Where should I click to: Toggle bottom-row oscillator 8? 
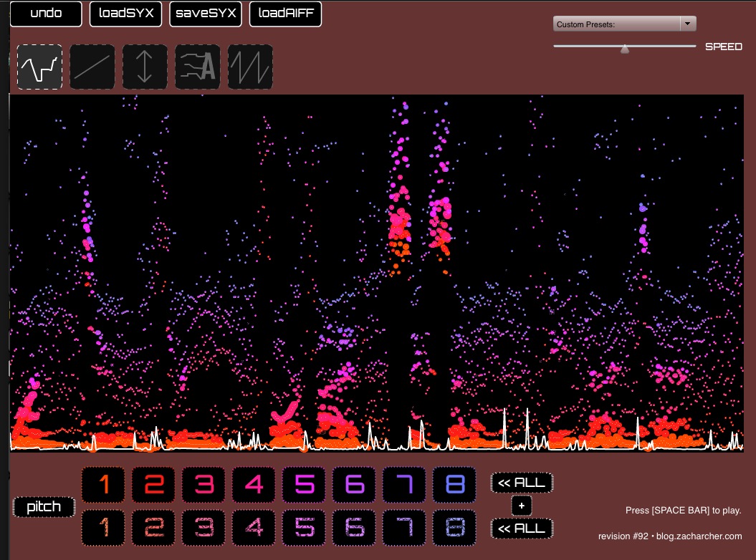click(x=454, y=528)
